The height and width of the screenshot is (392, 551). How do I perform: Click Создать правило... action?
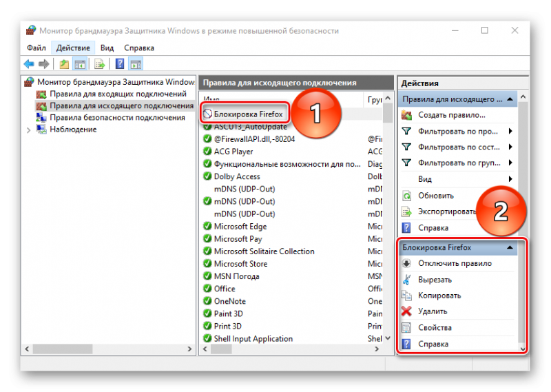(x=452, y=115)
